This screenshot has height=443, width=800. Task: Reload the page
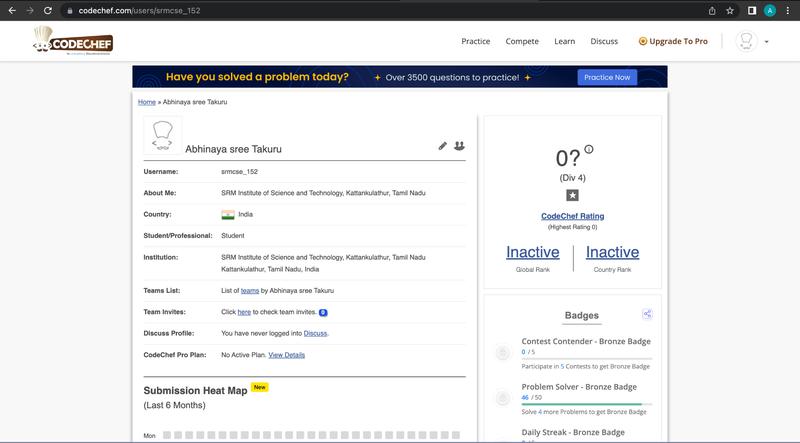click(48, 10)
